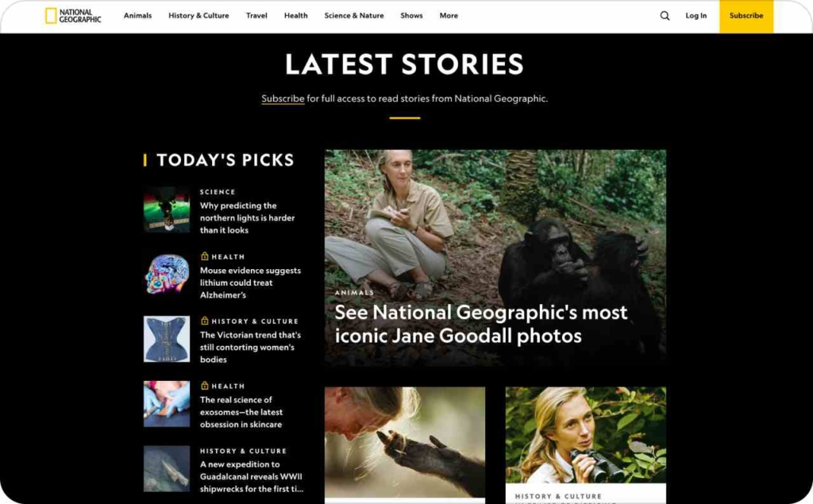Click lock icon on exosomes skincare story
Screen dimensions: 813x504
tap(204, 385)
